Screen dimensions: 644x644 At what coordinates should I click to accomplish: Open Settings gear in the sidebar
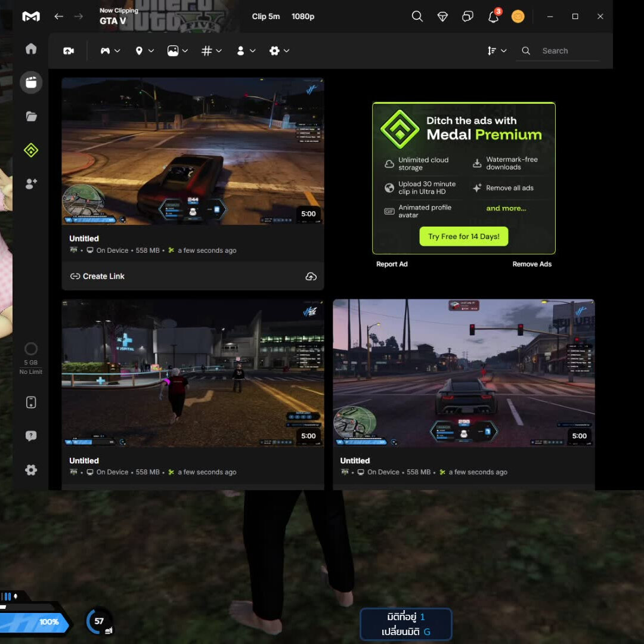31,470
